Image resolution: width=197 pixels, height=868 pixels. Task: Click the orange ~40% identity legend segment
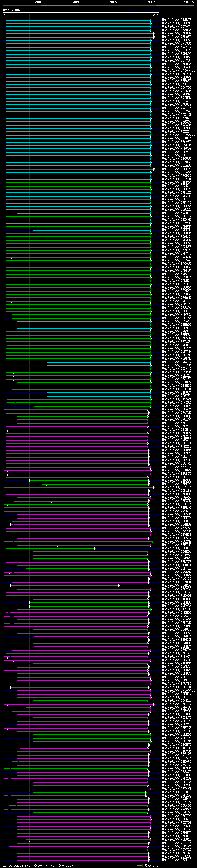click(x=60, y=6)
